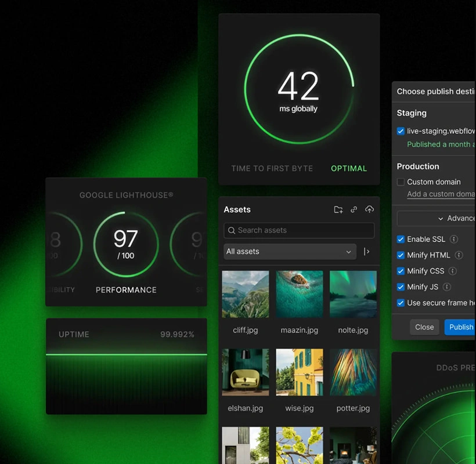The height and width of the screenshot is (464, 476).
Task: Click the OPTIMAL status label
Action: tap(349, 169)
